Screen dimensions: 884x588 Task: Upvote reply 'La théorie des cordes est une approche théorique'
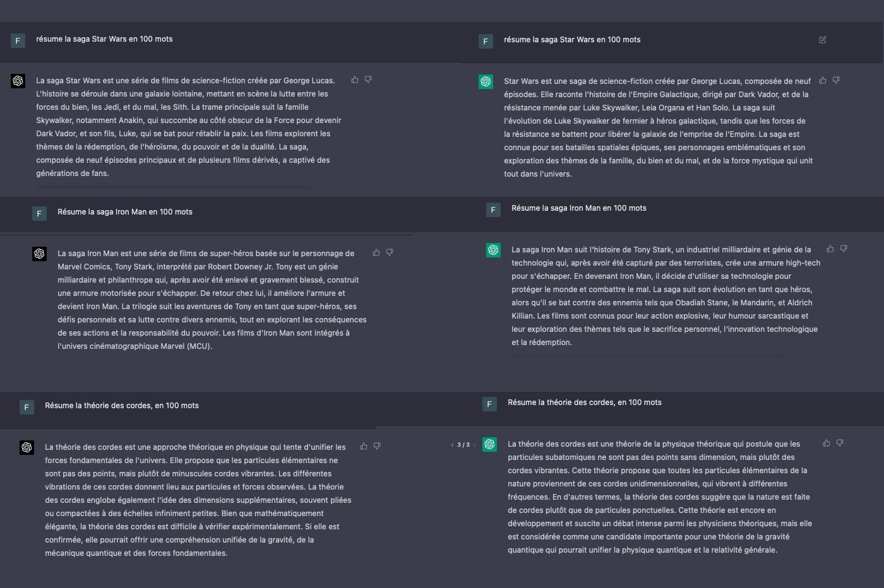point(364,446)
